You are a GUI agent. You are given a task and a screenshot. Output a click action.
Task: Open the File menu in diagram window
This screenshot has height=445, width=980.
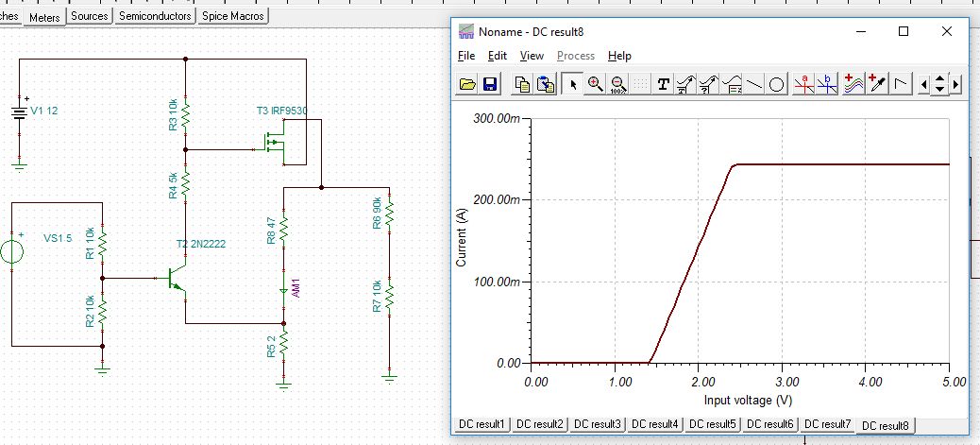(x=466, y=56)
